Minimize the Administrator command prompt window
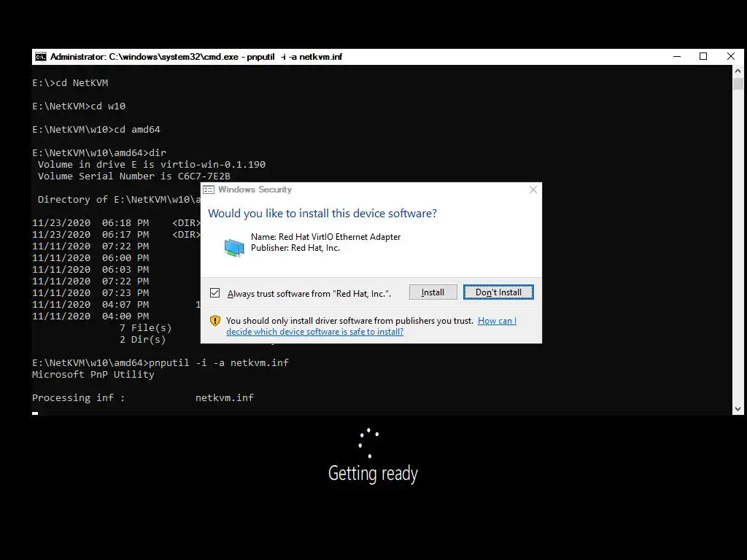This screenshot has width=747, height=560. tap(677, 56)
